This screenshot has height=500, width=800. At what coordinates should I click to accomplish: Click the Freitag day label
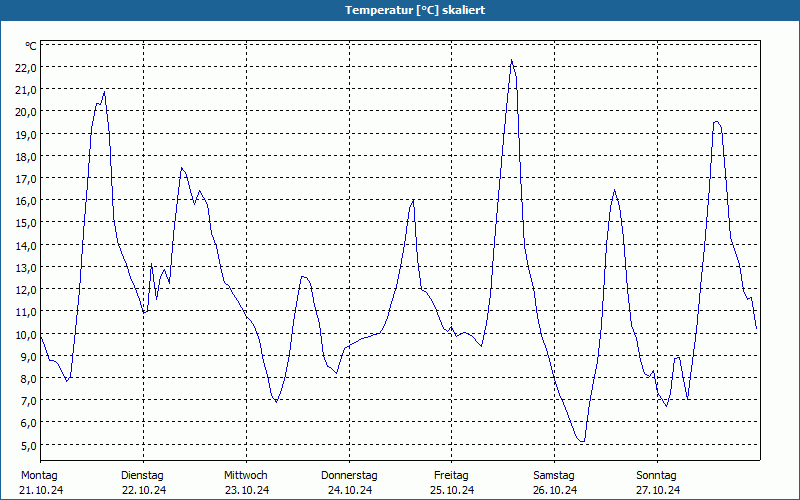tap(451, 476)
